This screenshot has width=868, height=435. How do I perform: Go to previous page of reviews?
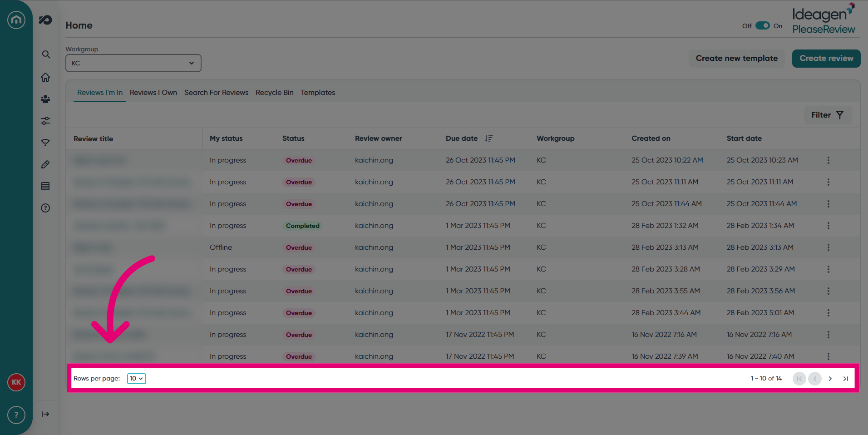(x=815, y=379)
